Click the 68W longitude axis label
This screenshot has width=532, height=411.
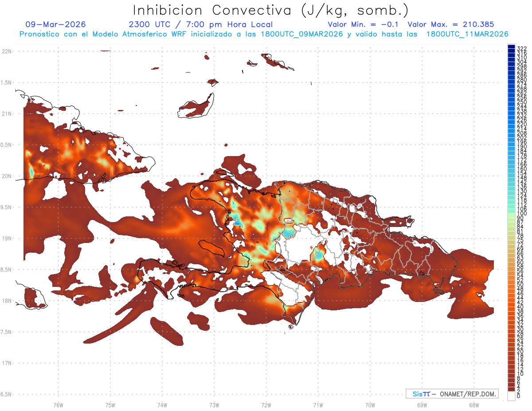click(473, 405)
